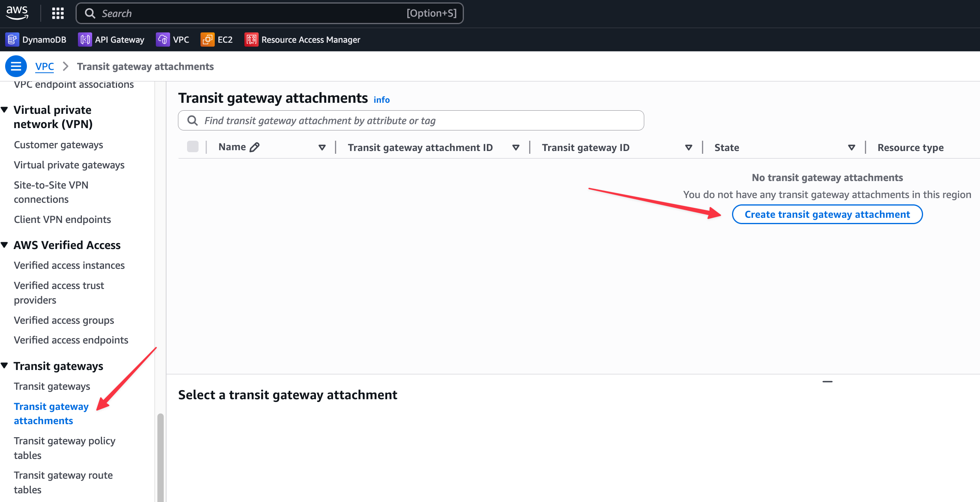This screenshot has height=502, width=980.
Task: Select all rows with the header checkbox
Action: coord(193,146)
